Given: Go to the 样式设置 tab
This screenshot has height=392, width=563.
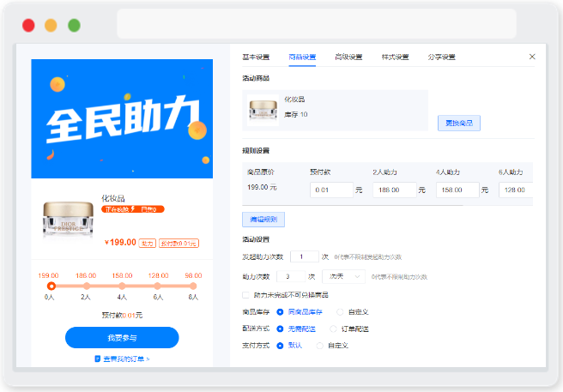Looking at the screenshot, I should (395, 57).
